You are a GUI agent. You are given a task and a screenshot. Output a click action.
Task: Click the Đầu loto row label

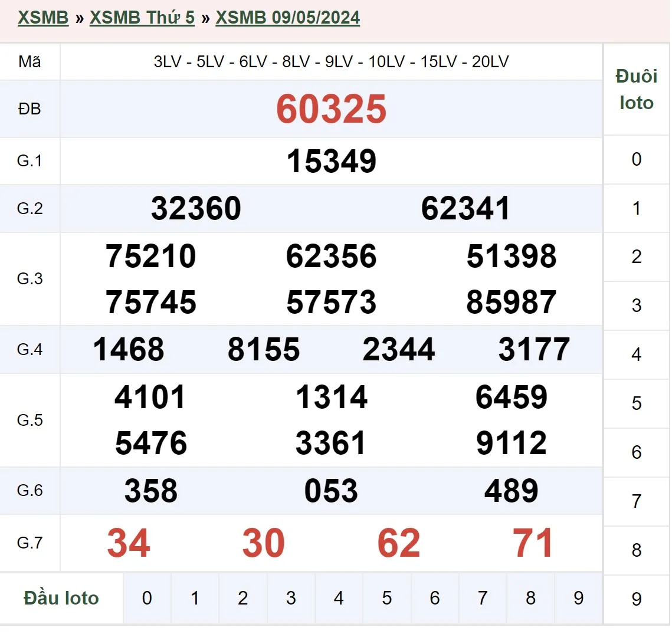tap(61, 598)
